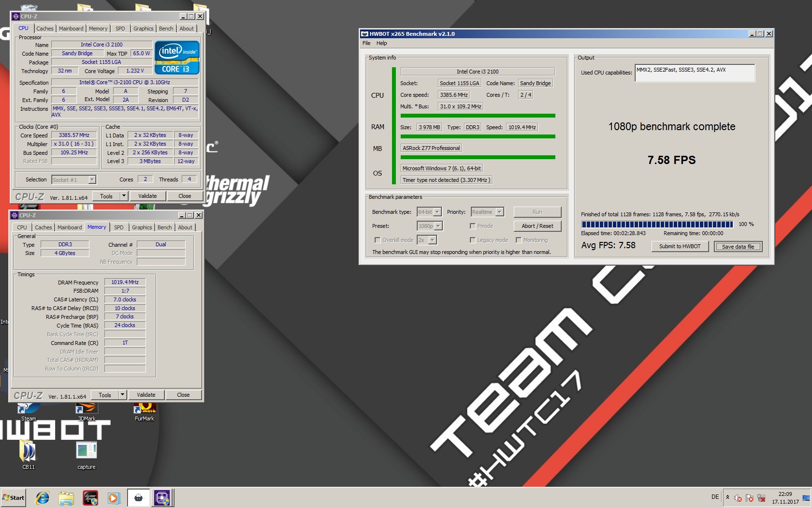The image size is (812, 508).
Task: Open the Priority Realtime dropdown
Action: coord(487,212)
